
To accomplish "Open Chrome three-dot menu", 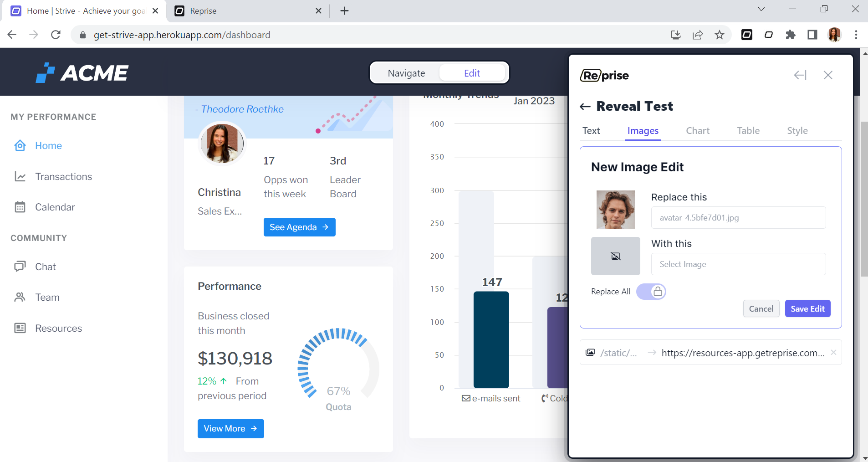I will point(856,35).
